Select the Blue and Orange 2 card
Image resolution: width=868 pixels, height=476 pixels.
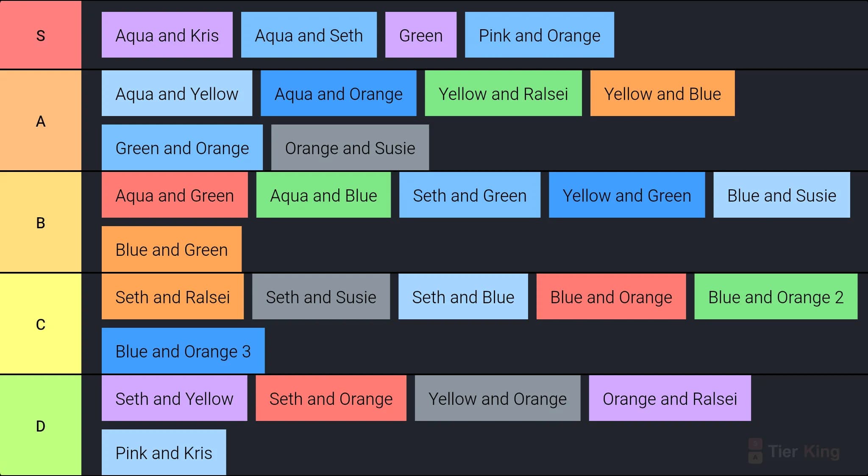point(776,296)
